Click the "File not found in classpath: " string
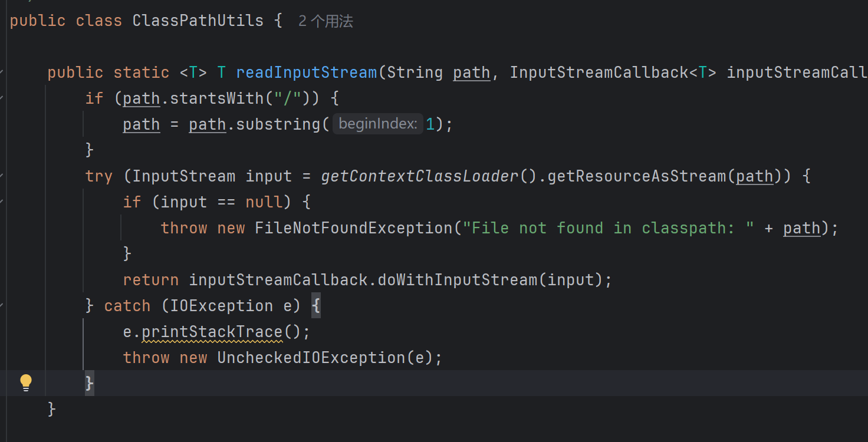This screenshot has height=442, width=868. pos(609,228)
